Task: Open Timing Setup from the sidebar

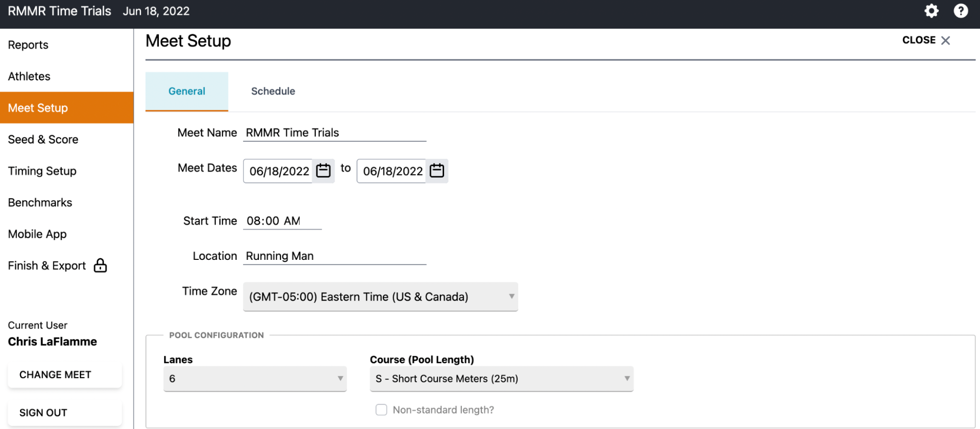Action: click(x=42, y=171)
